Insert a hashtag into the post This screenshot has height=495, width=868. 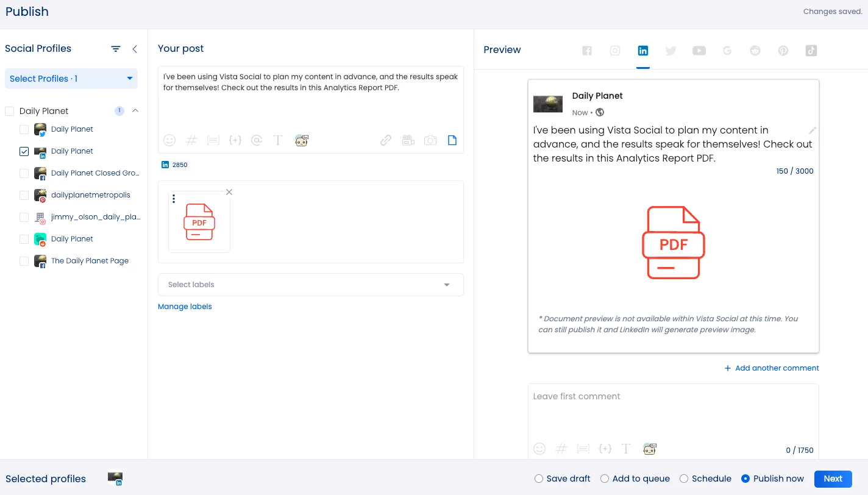191,140
